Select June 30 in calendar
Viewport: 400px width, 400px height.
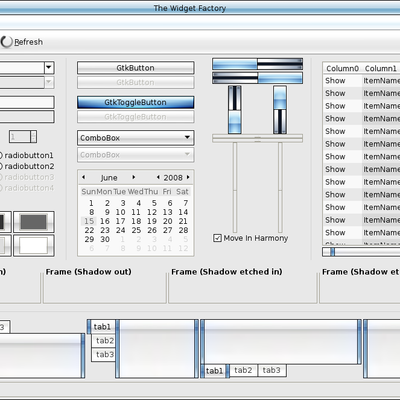(x=105, y=239)
